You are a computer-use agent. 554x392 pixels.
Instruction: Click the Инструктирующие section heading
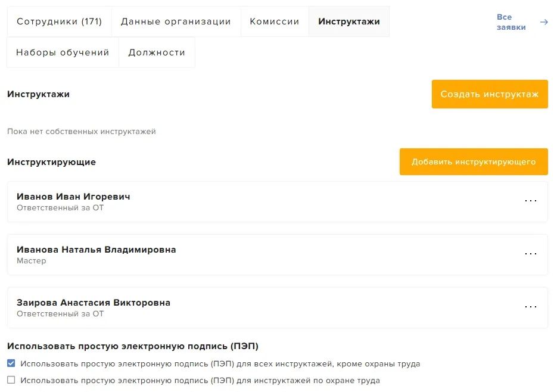(x=52, y=162)
